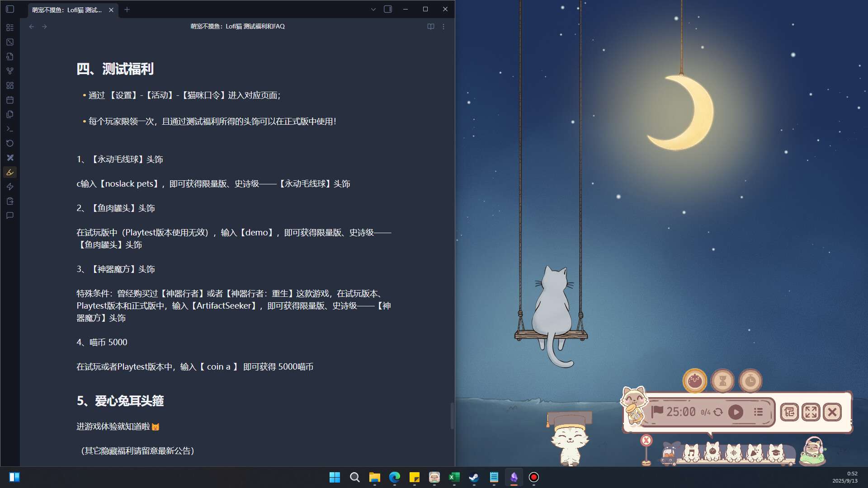Open the daily note calendar icon in sidebar
This screenshot has width=868, height=488.
9,100
